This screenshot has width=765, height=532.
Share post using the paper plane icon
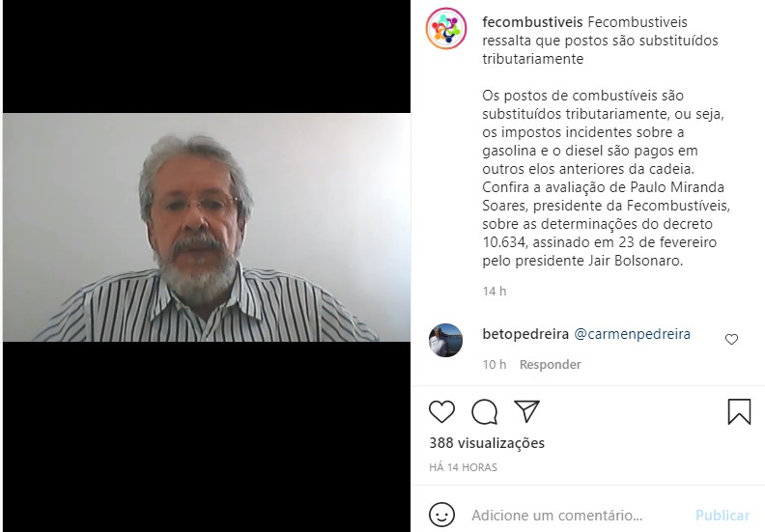pyautogui.click(x=526, y=411)
